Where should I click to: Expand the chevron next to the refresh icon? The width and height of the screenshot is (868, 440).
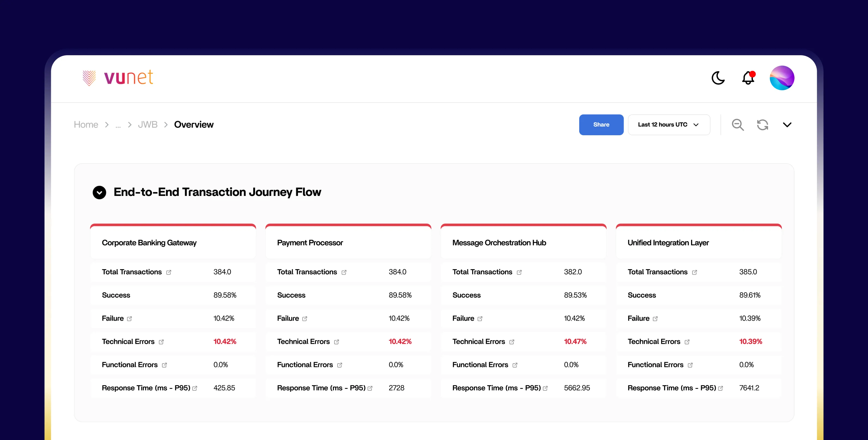point(787,125)
